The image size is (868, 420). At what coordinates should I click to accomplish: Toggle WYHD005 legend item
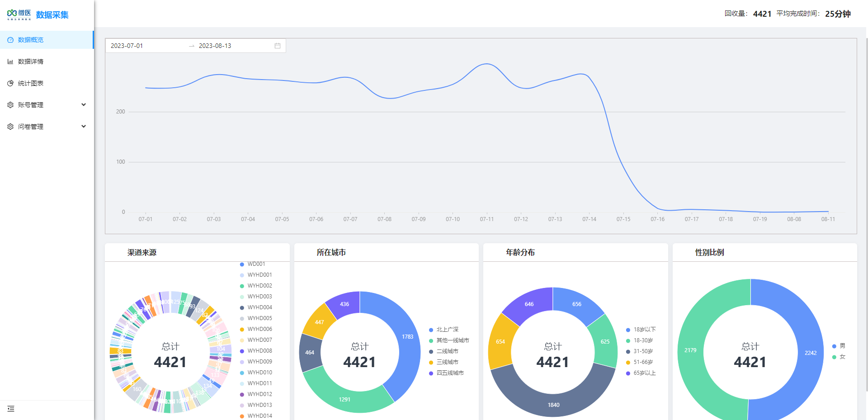click(256, 318)
